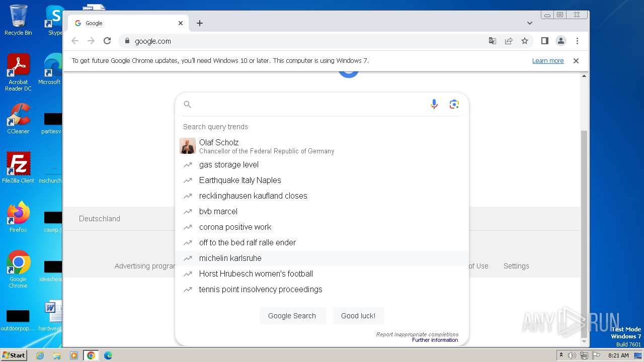The width and height of the screenshot is (644, 362).
Task: Go back with the browser back arrow
Action: click(75, 41)
